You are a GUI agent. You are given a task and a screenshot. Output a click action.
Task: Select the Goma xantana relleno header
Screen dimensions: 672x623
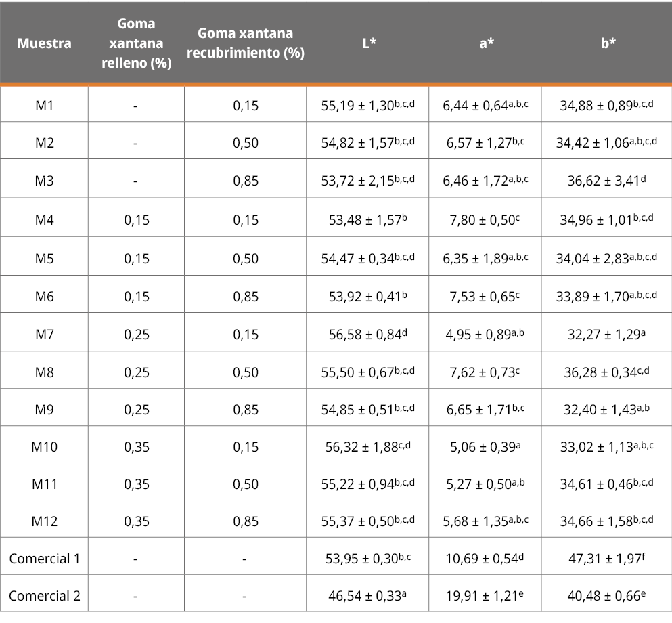(136, 43)
